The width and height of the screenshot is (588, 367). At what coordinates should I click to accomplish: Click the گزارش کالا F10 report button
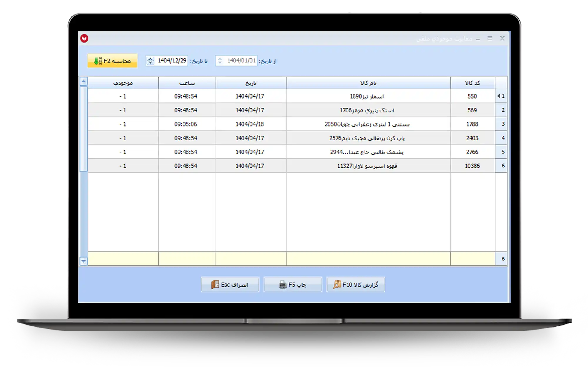pos(355,285)
